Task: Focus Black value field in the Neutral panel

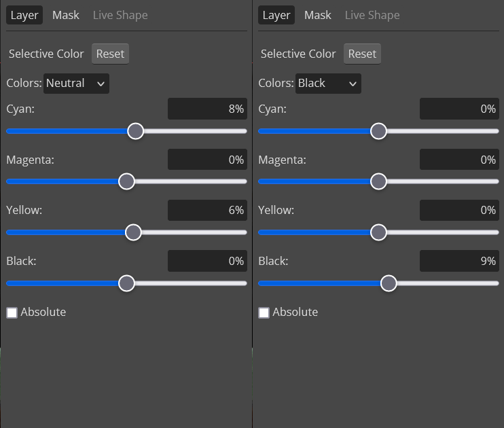Action: click(207, 261)
